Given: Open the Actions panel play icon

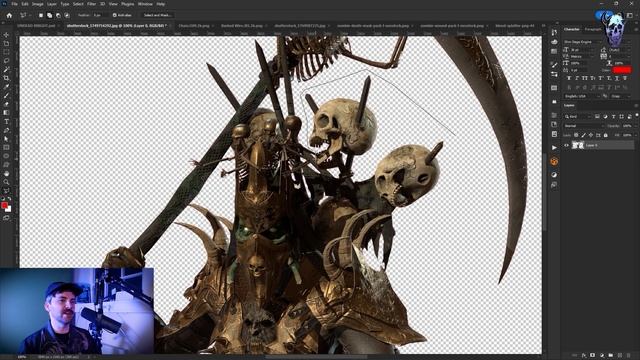Looking at the screenshot, I should pyautogui.click(x=554, y=147).
